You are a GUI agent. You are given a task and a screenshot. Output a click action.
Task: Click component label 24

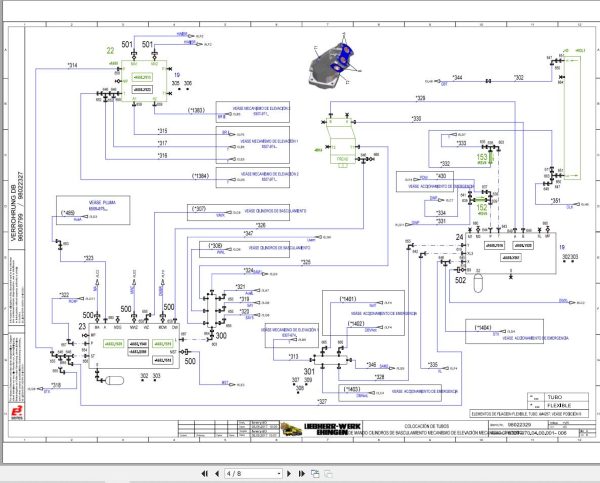(460, 237)
